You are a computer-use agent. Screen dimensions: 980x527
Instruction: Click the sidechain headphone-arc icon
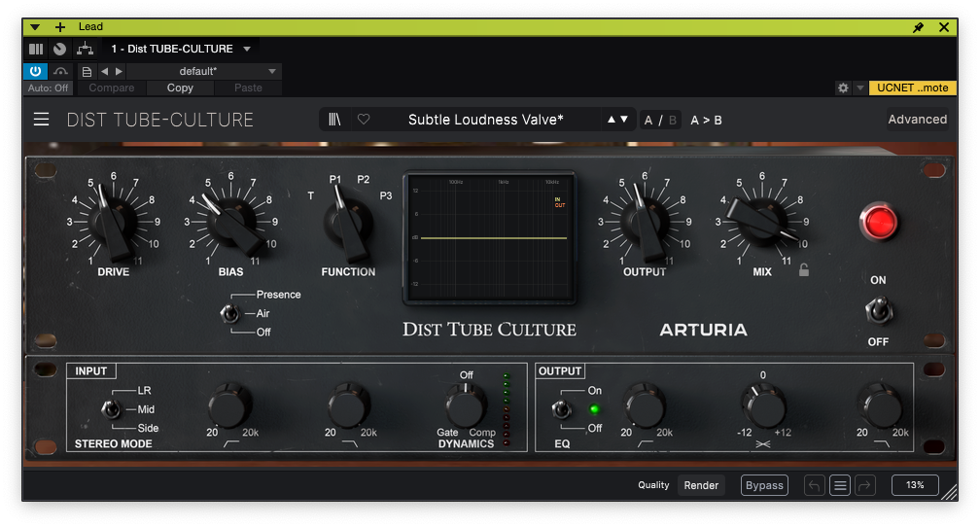coord(60,71)
